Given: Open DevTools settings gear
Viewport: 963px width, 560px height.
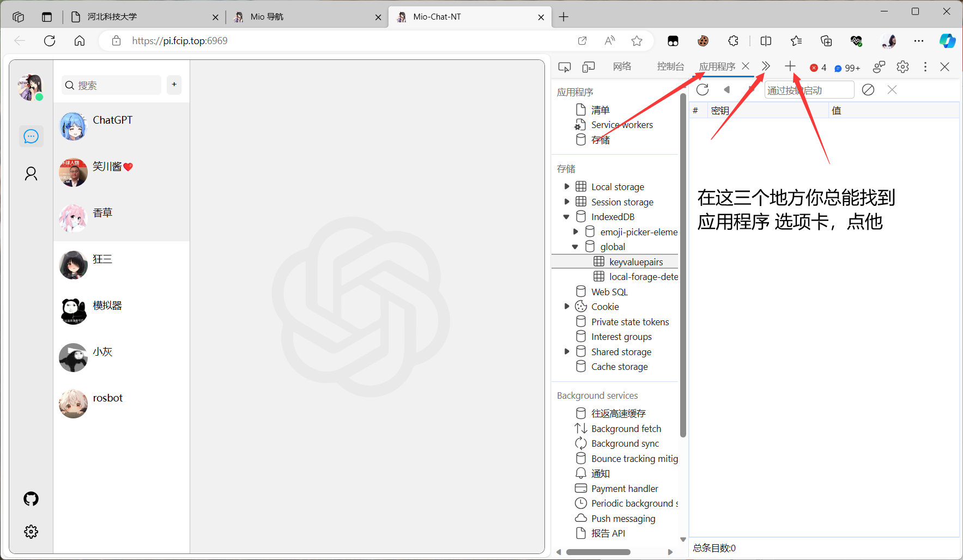Looking at the screenshot, I should (903, 67).
